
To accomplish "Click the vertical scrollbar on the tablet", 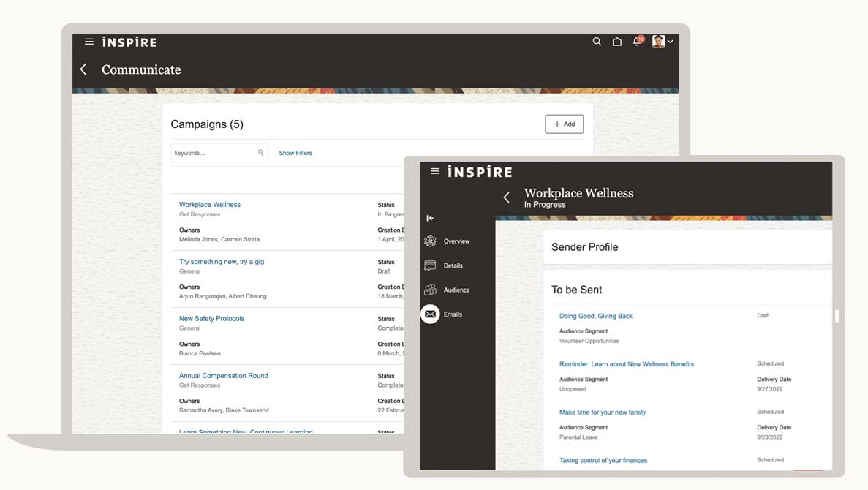I will point(837,316).
